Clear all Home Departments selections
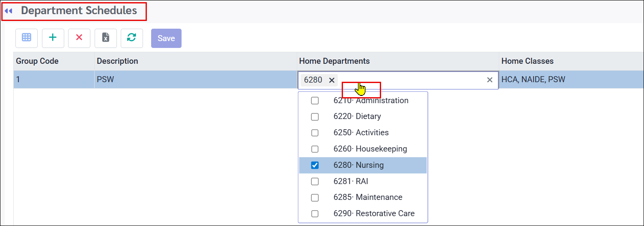The width and height of the screenshot is (644, 226). 490,80
